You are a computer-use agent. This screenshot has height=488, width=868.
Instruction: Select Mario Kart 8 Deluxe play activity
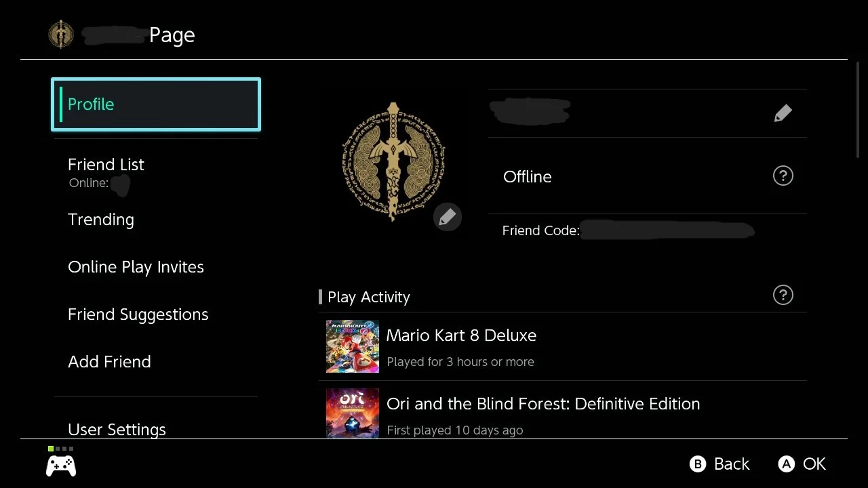click(x=563, y=346)
